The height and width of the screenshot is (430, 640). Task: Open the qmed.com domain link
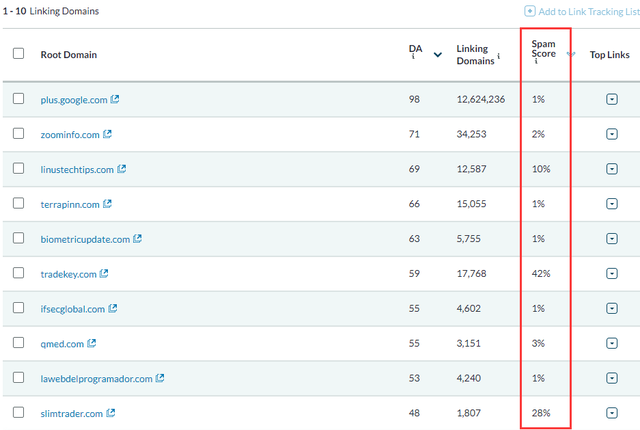pos(62,344)
